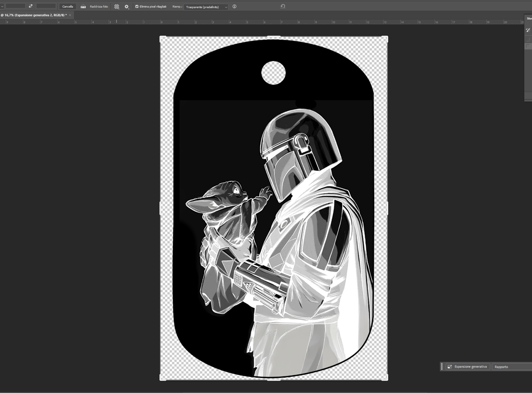Swap crop width and height values
Viewport: 532px width, 393px height.
(31, 6)
